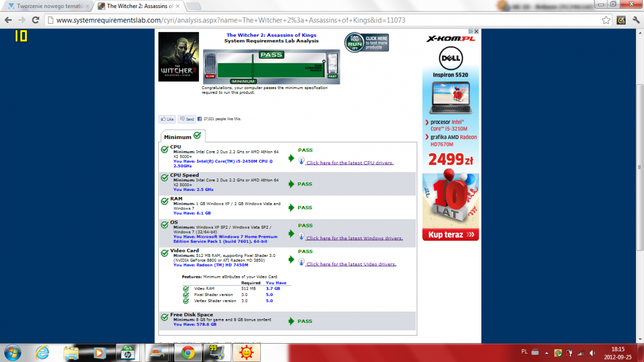Viewport: 644px width, 362px height.
Task: Open the Windows Start orb
Action: coord(12,352)
